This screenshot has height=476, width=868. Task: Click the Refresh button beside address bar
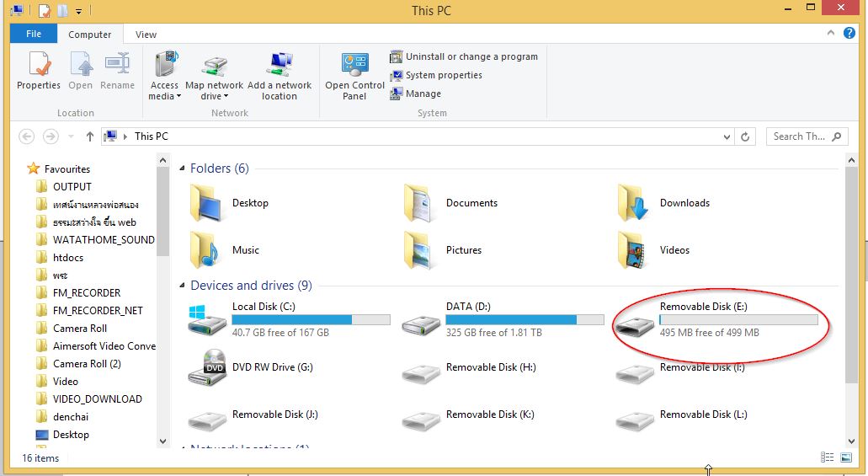[745, 136]
